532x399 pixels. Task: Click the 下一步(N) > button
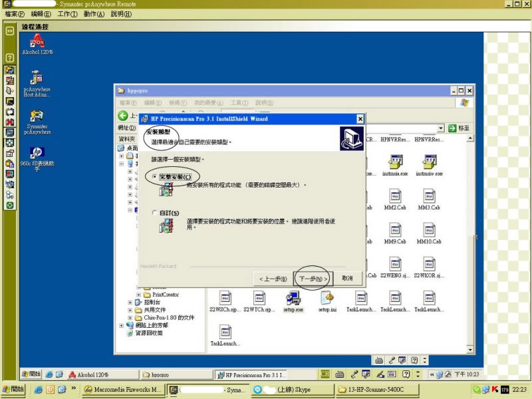point(313,279)
